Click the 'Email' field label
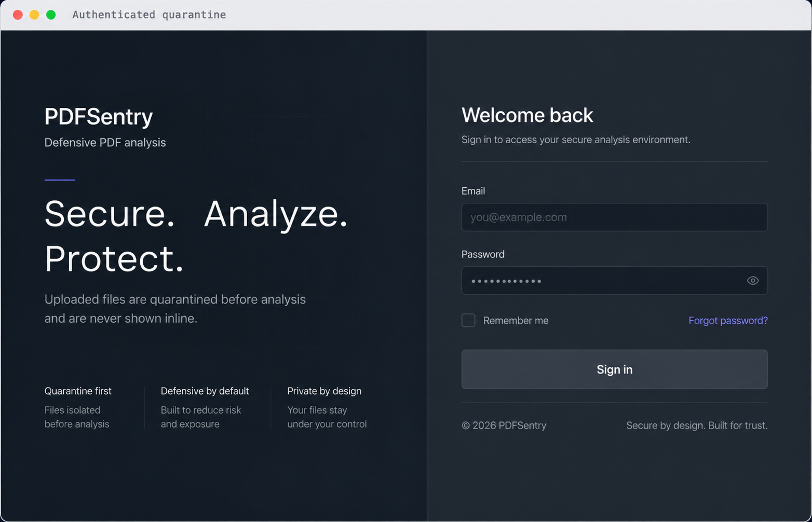 point(473,191)
